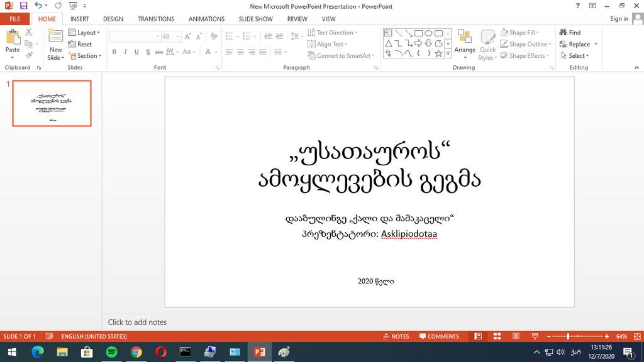
Task: Center the text alignment
Action: tap(240, 52)
